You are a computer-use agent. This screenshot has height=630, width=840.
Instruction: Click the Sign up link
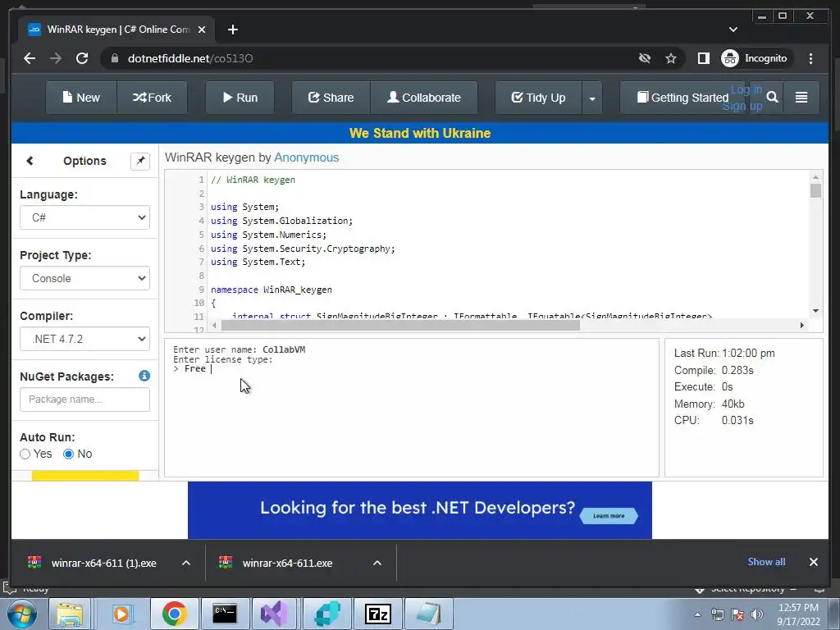[x=742, y=106]
